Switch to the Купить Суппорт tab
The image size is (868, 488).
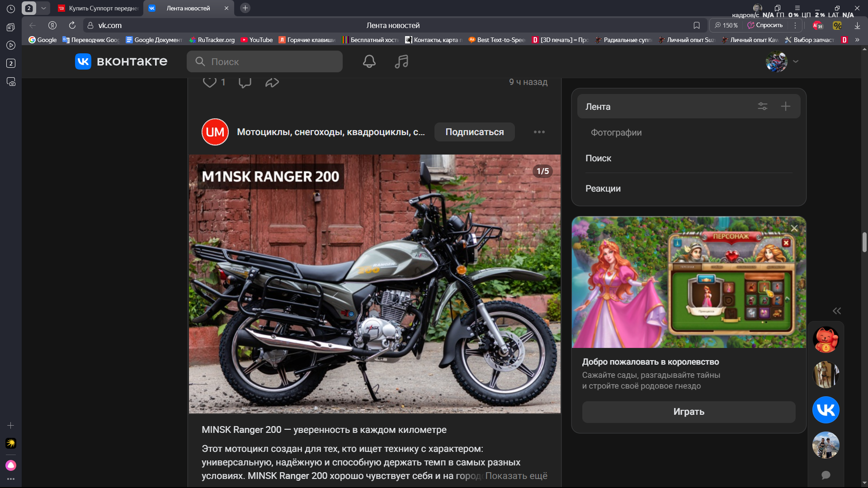[x=99, y=8]
